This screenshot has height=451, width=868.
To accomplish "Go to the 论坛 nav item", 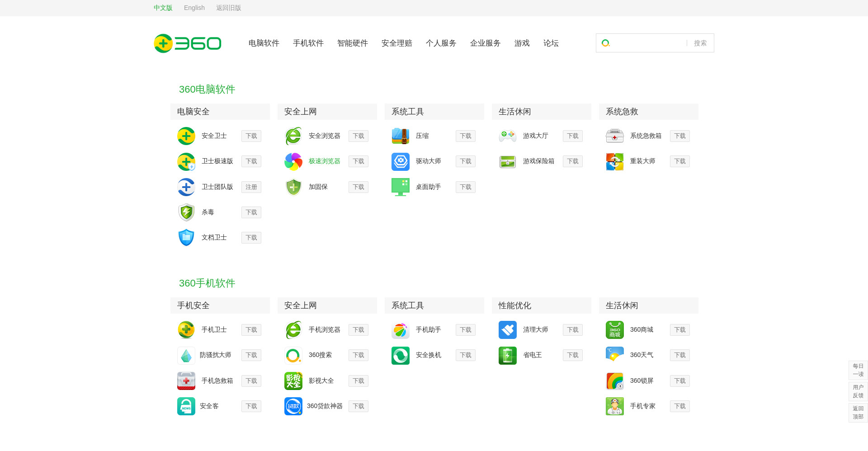I will click(551, 43).
